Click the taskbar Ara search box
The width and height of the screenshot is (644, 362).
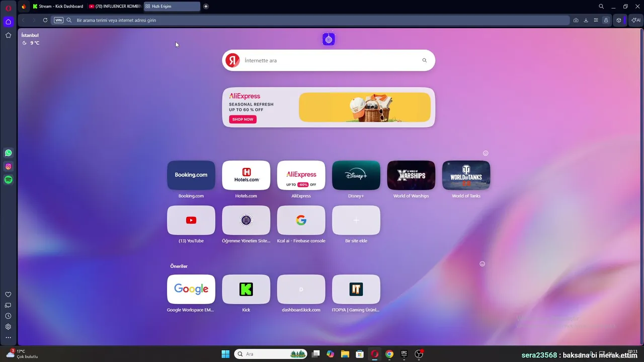click(271, 354)
